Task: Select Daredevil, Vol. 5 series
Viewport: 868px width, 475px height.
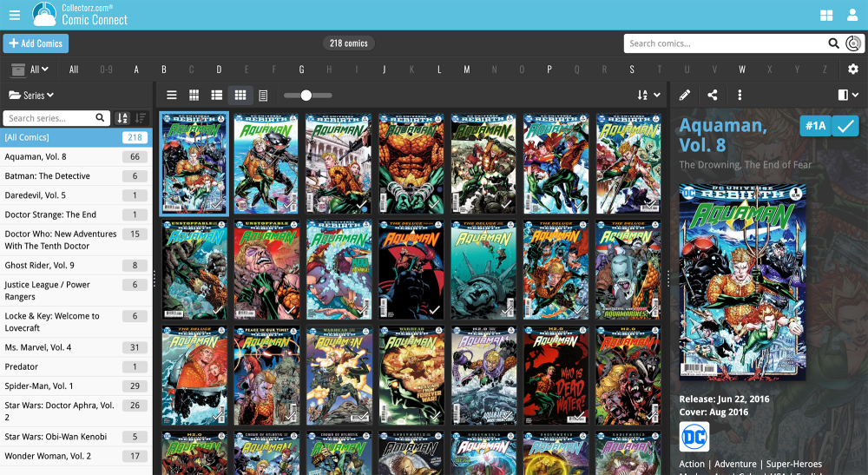Action: pos(76,195)
